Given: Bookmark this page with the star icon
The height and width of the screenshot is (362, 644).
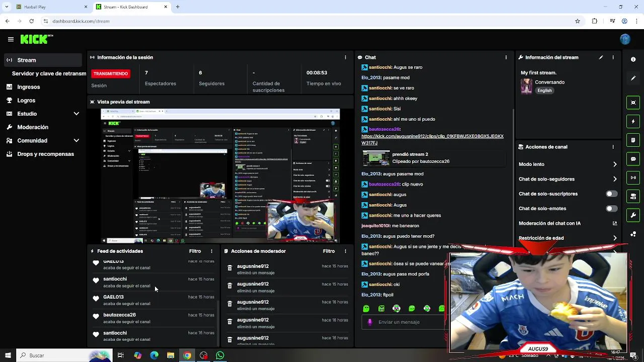Looking at the screenshot, I should [578, 21].
